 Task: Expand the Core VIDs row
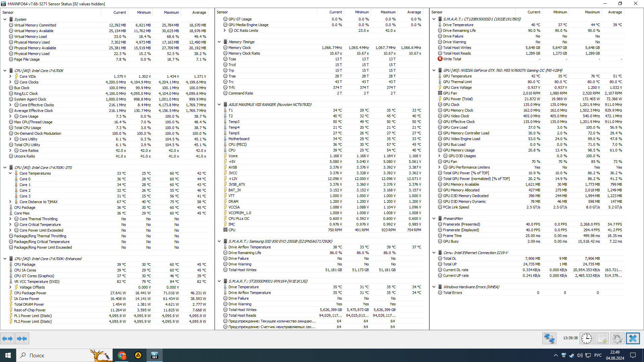click(10, 76)
